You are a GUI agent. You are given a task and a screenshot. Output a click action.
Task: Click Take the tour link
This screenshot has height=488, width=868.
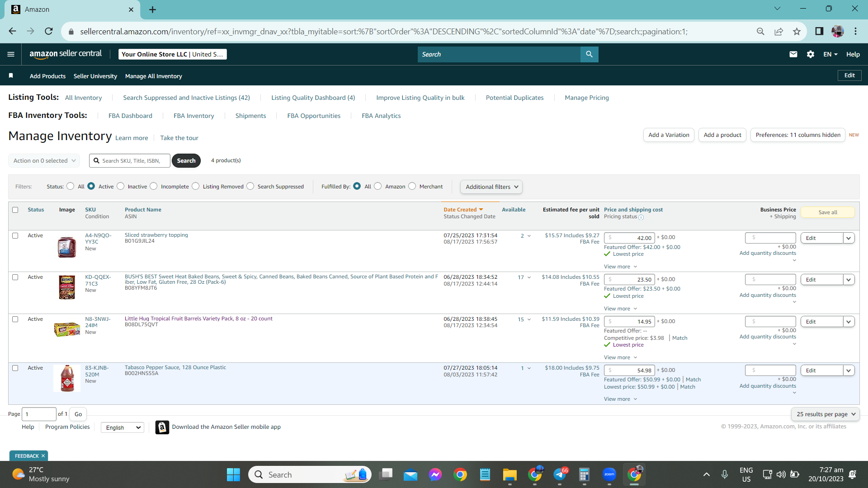coord(179,138)
